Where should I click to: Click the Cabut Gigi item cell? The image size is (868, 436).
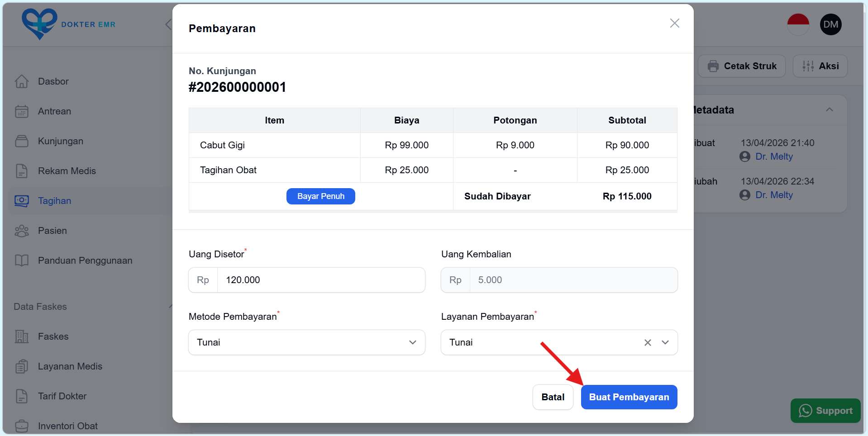coord(275,145)
